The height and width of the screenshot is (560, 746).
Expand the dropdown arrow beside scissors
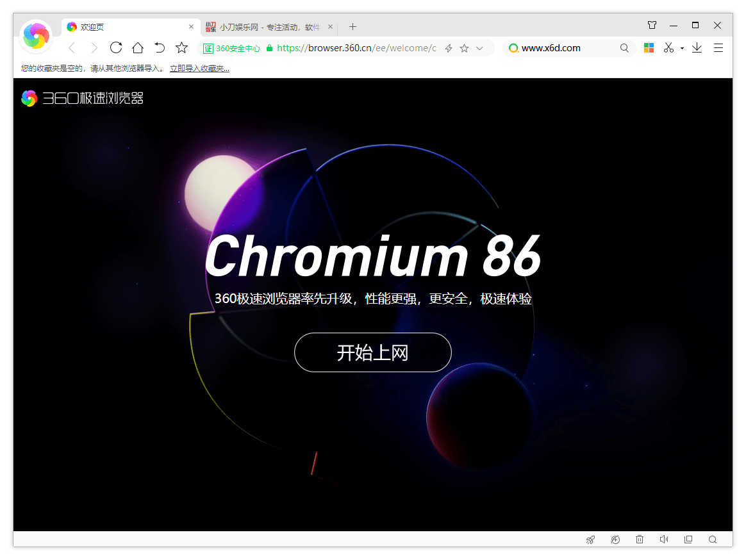click(682, 48)
